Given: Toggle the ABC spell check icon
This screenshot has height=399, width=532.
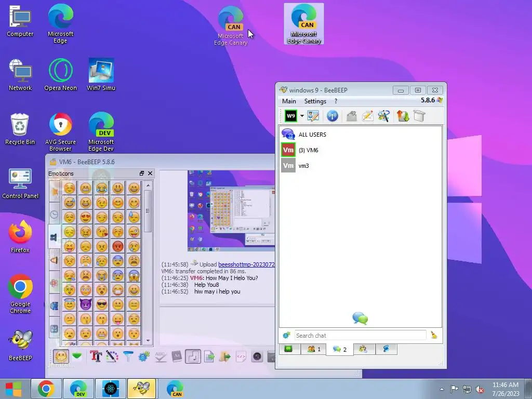Looking at the screenshot, I should (160, 356).
